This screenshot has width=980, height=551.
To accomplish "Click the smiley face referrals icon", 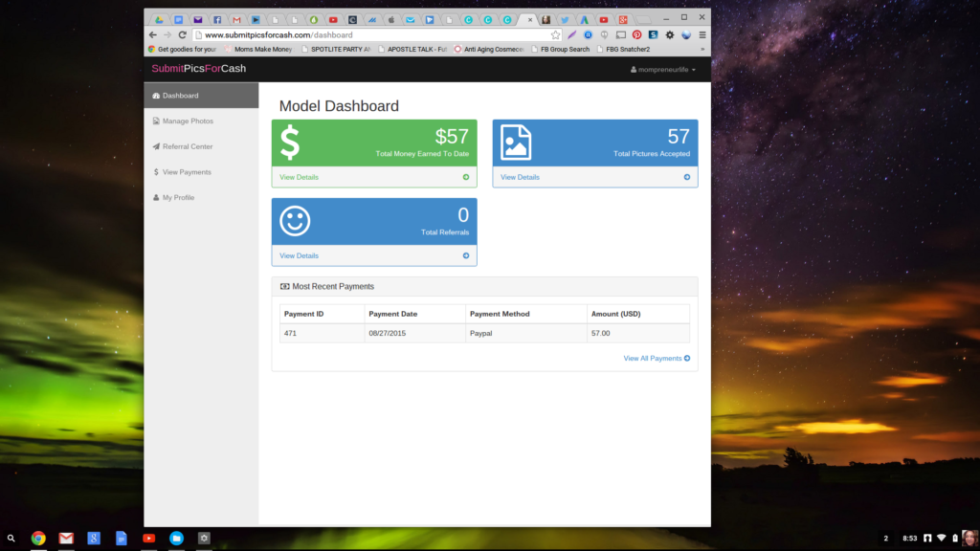I will (295, 221).
